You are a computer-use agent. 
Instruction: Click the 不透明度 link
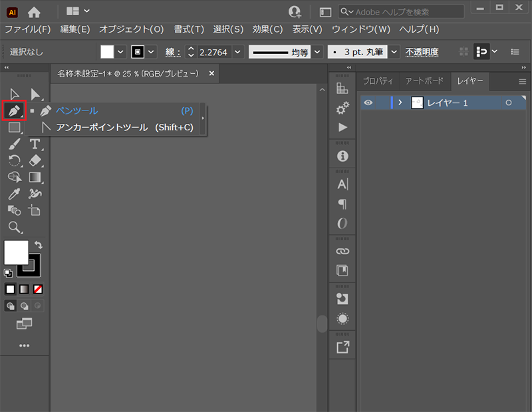(422, 52)
